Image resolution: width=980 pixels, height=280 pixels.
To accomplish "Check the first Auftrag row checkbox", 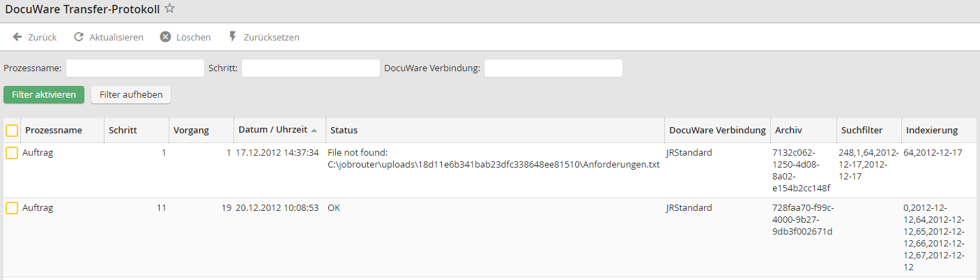I will click(x=12, y=153).
